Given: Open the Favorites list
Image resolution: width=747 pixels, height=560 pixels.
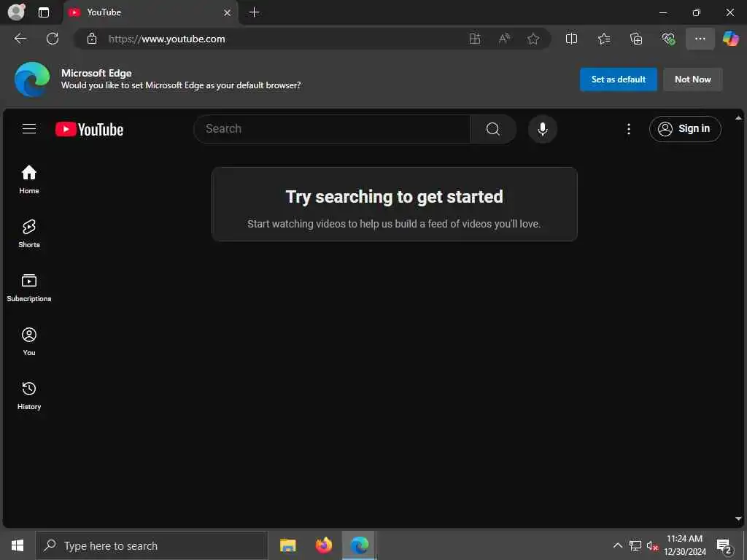Looking at the screenshot, I should (604, 39).
